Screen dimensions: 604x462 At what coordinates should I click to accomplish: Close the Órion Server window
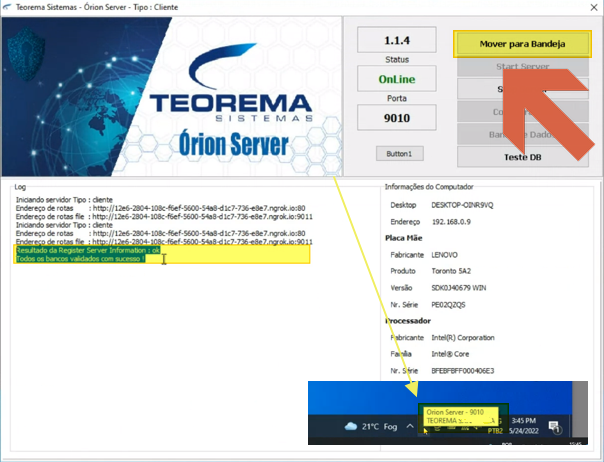(x=594, y=7)
